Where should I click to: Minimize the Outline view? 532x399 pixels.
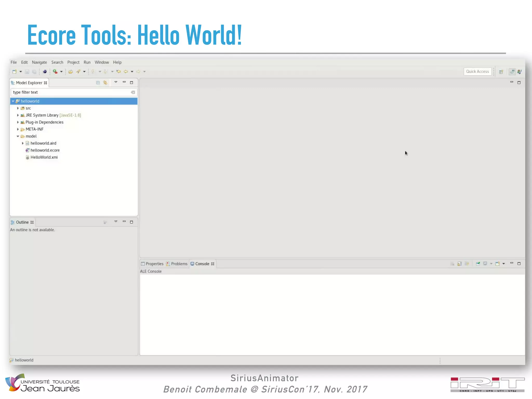(124, 222)
